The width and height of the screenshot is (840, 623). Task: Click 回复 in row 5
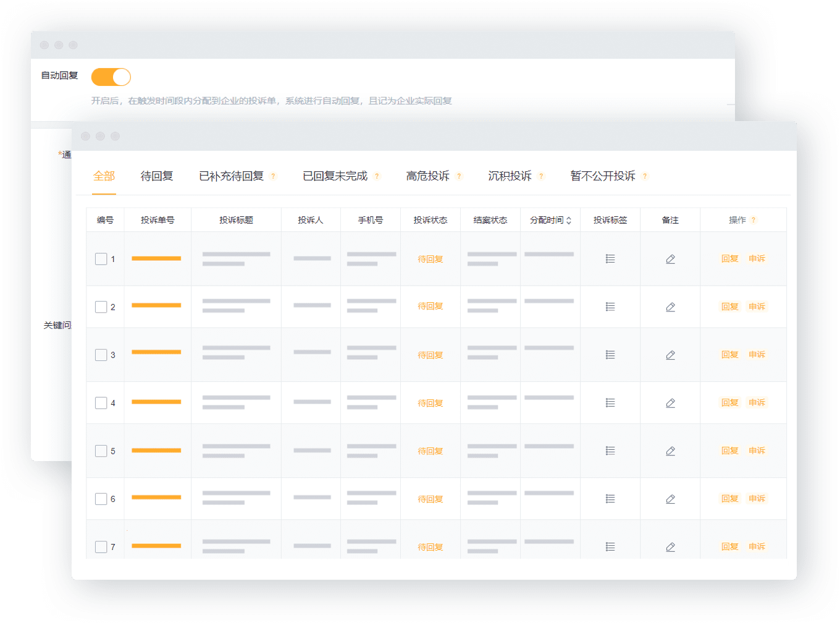click(730, 451)
